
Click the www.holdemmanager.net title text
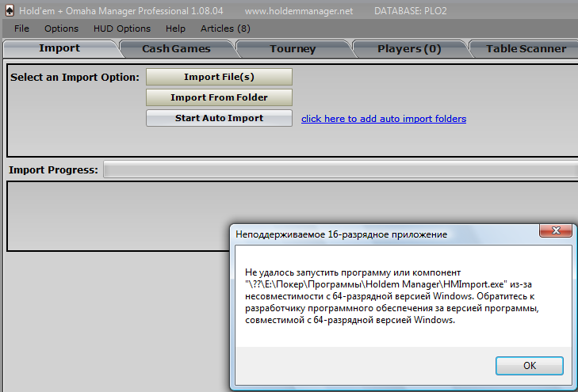pos(299,11)
